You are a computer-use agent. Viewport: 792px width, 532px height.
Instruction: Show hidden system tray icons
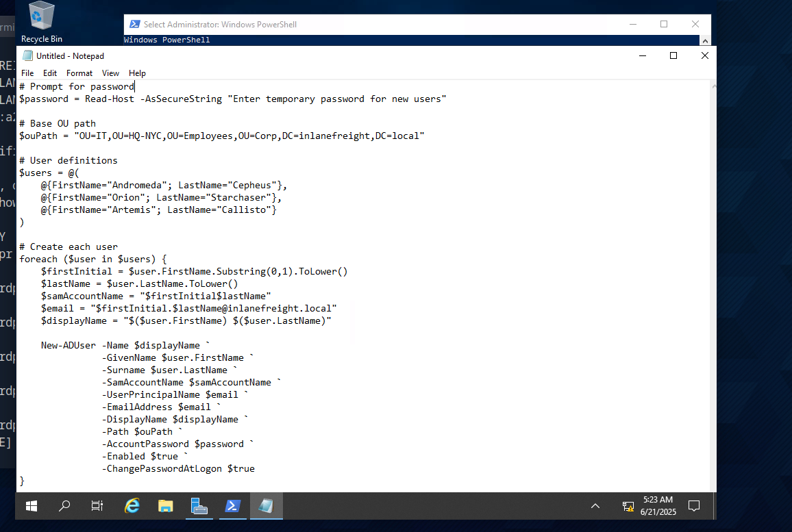click(x=595, y=507)
